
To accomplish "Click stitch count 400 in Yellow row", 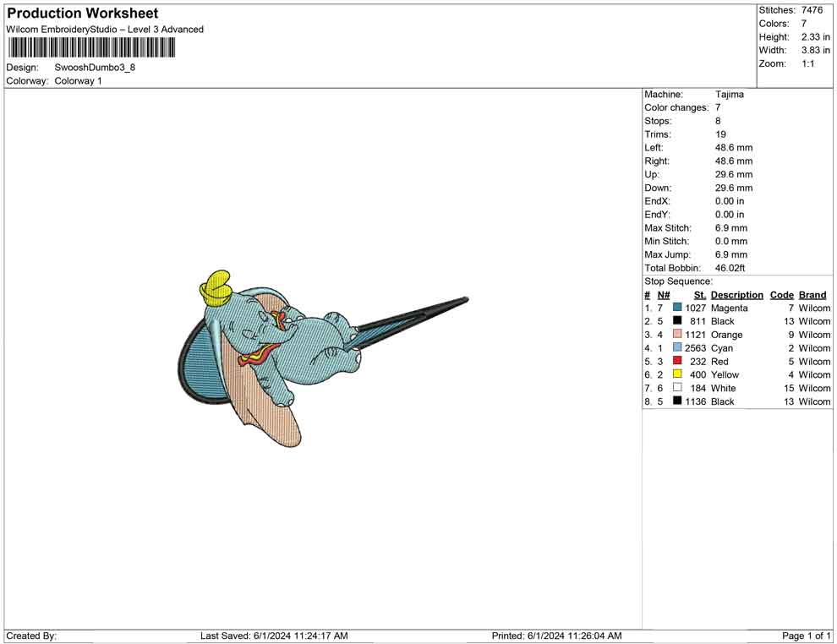I will [698, 375].
